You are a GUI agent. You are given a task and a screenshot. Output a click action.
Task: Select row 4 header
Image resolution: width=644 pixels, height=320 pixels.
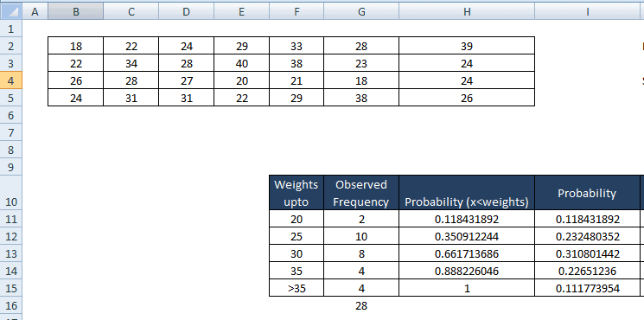(10, 80)
